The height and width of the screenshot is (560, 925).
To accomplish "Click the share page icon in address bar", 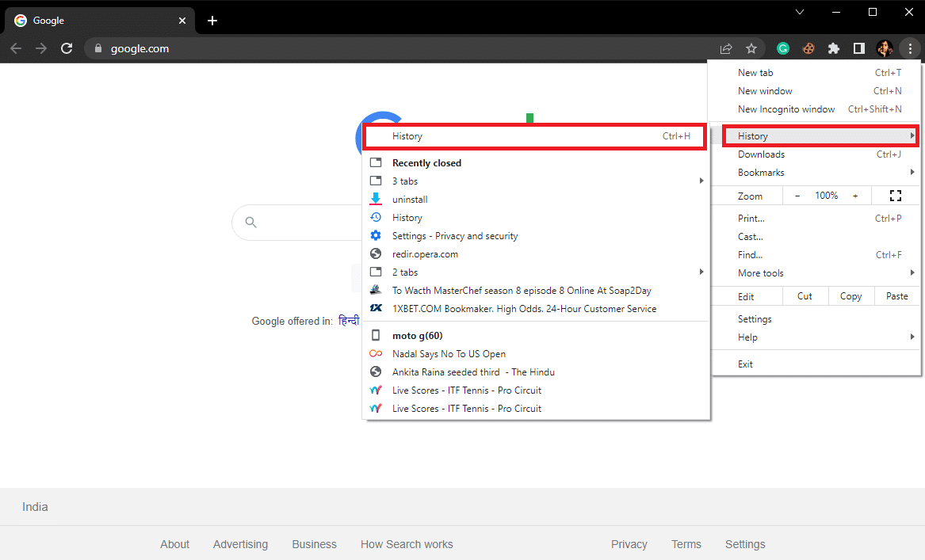I will tap(726, 48).
